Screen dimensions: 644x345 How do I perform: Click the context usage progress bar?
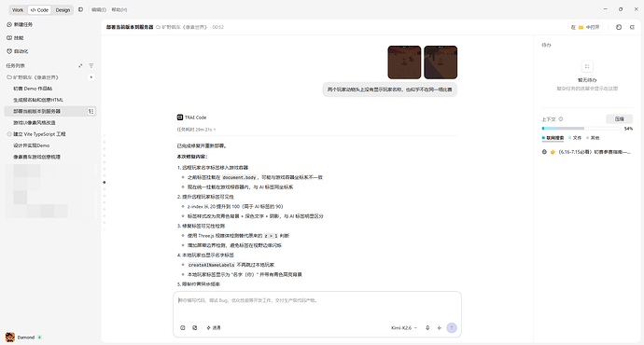coord(581,129)
